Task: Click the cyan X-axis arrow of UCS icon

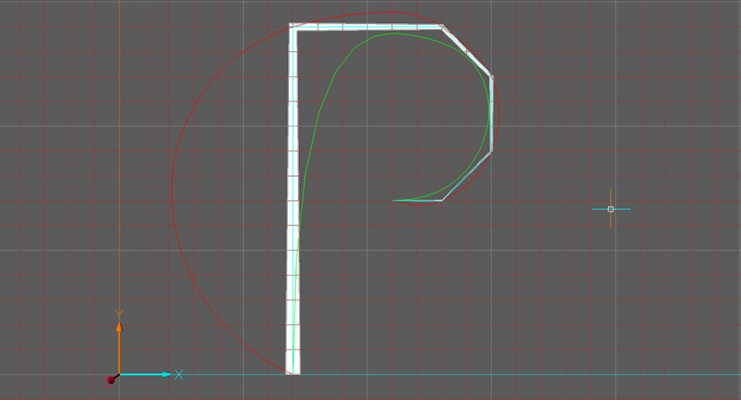Action: click(x=144, y=374)
